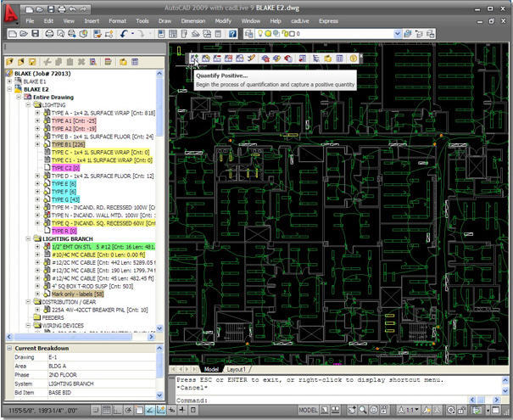Expand TYPE A - 1x4 2L SURFACE WRAP item
Viewport: 513px width, 420px height.
click(37, 113)
